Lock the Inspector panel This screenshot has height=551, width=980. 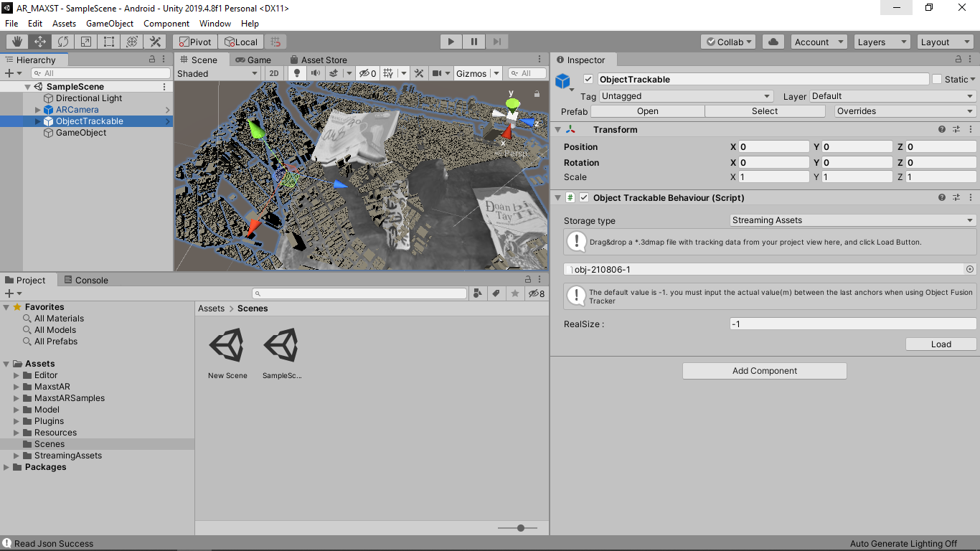[959, 60]
